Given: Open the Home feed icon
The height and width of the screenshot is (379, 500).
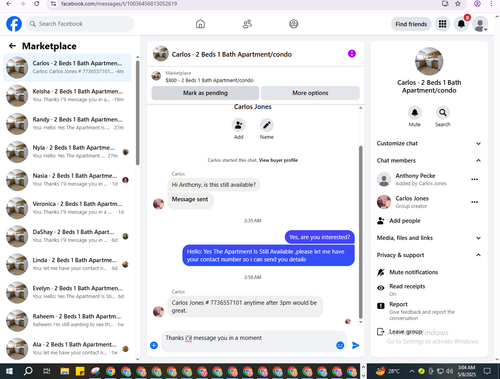Looking at the screenshot, I should pos(200,24).
